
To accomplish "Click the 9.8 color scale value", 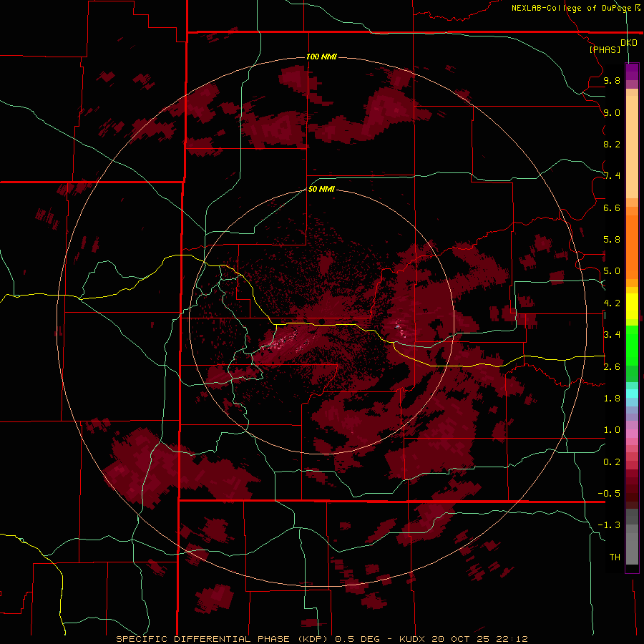I will click(612, 80).
